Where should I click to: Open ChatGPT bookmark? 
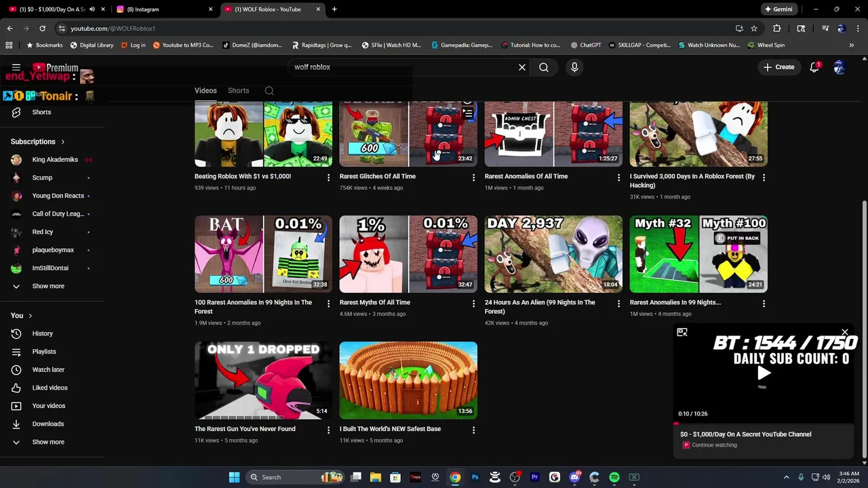tap(585, 45)
